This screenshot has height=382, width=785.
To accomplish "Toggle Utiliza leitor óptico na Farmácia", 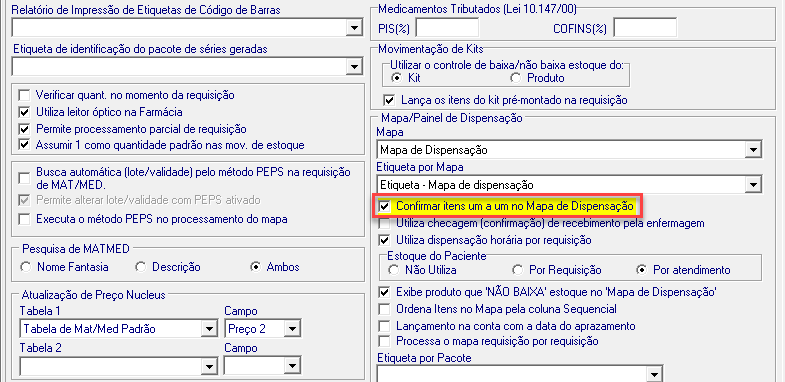I will 24,112.
